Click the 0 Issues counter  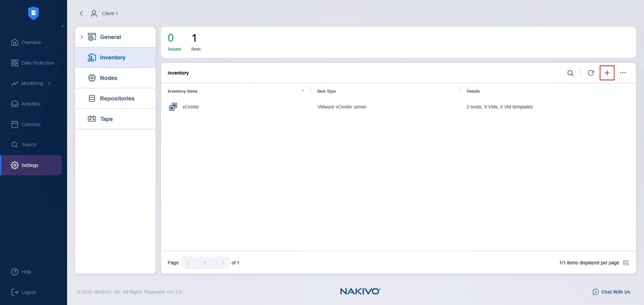[x=174, y=42]
